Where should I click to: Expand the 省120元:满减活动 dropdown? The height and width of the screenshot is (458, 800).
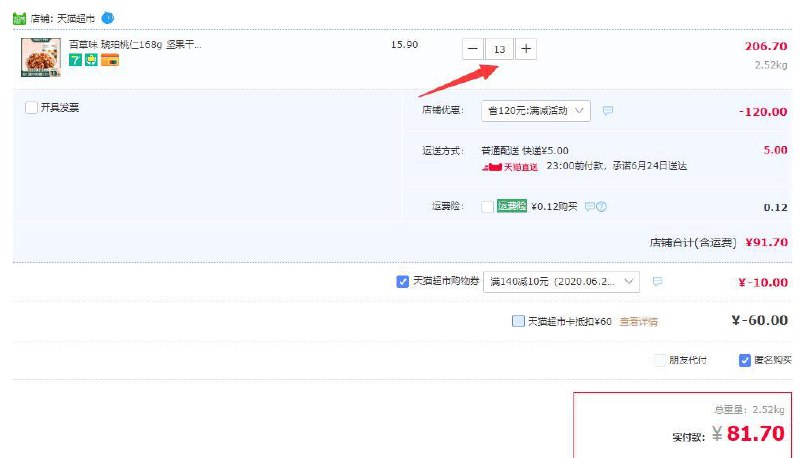pyautogui.click(x=536, y=111)
